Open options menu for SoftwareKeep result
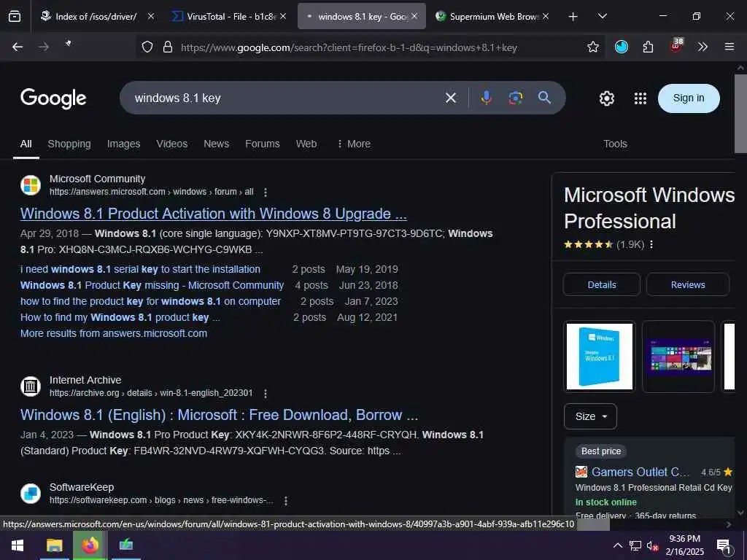This screenshot has width=747, height=560. click(x=285, y=501)
